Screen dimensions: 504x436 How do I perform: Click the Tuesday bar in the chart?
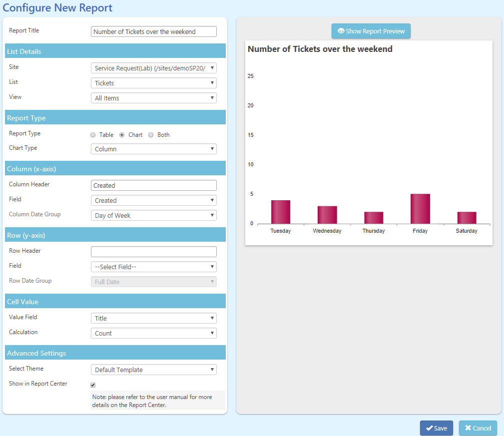click(x=281, y=212)
